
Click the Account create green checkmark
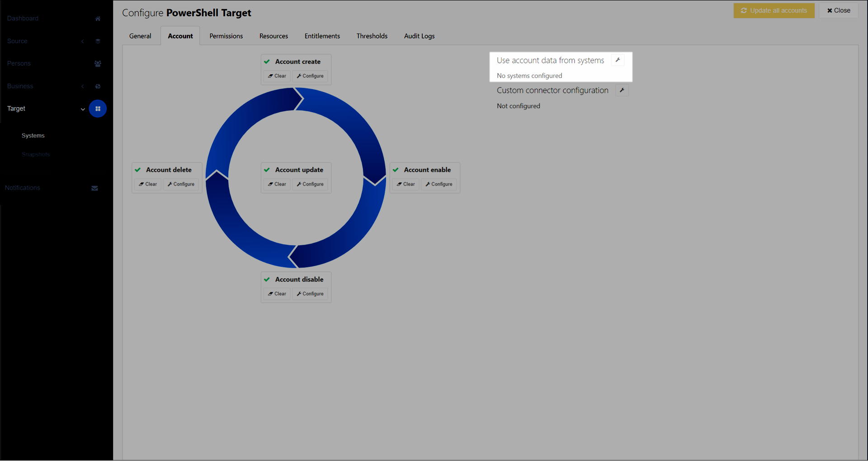267,62
